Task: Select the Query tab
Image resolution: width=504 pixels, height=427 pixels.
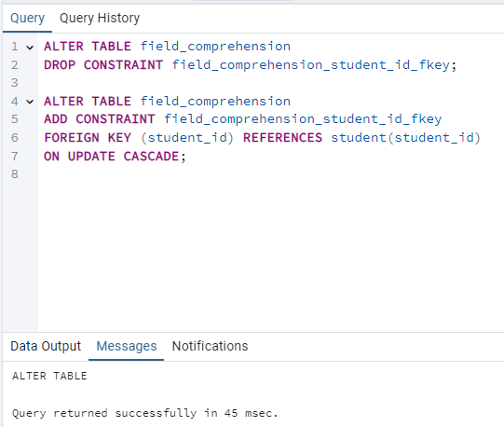Action: pyautogui.click(x=27, y=18)
